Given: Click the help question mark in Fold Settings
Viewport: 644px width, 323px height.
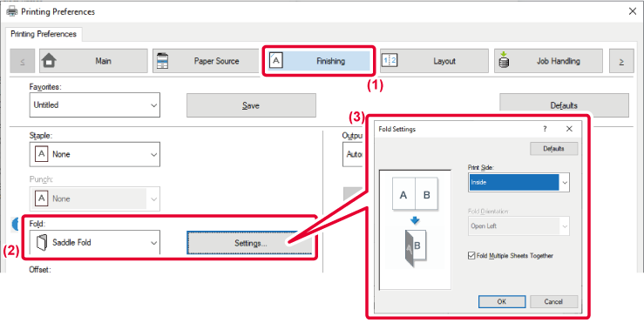Looking at the screenshot, I should [545, 129].
